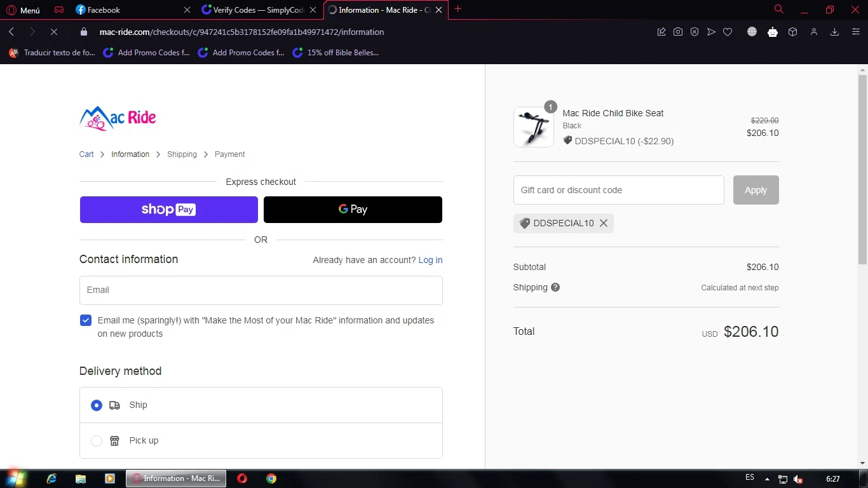The image size is (868, 488).
Task: Close the Verify Codes tab
Action: [313, 10]
